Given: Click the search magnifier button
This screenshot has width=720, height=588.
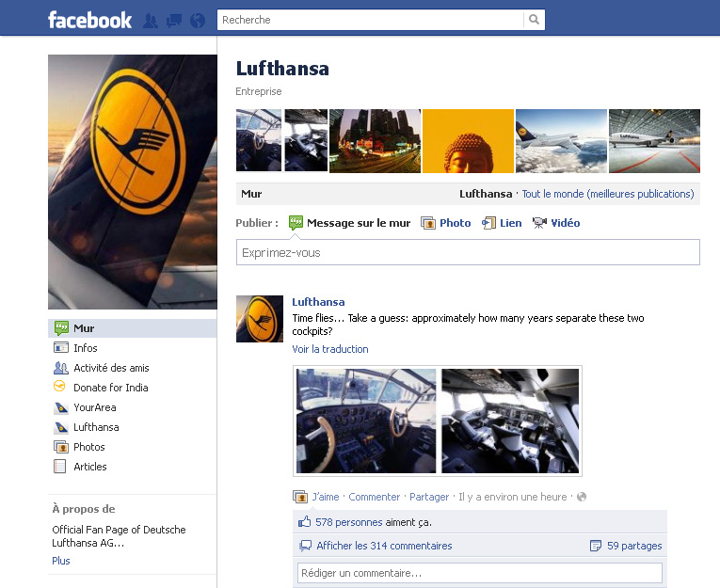Looking at the screenshot, I should tap(535, 20).
